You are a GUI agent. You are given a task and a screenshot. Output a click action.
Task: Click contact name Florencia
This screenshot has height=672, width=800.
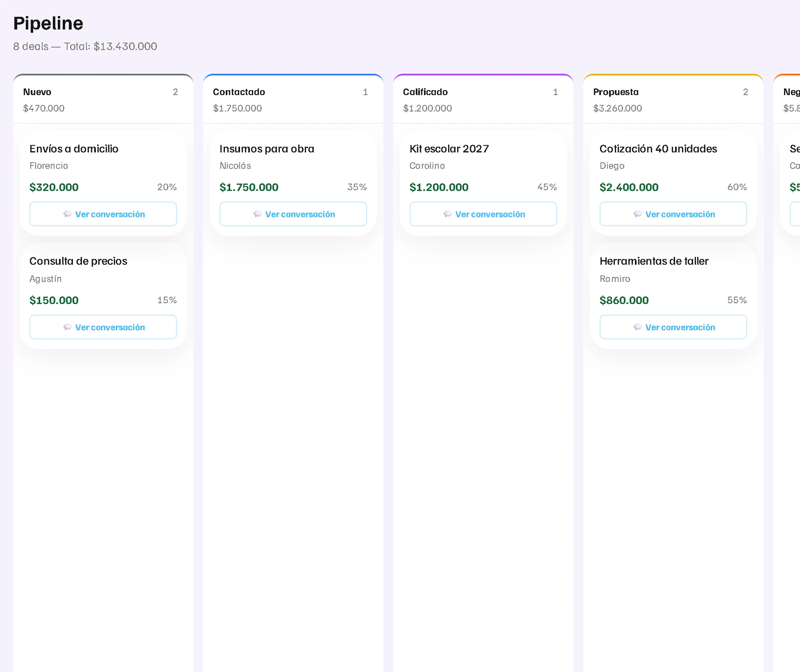[49, 166]
